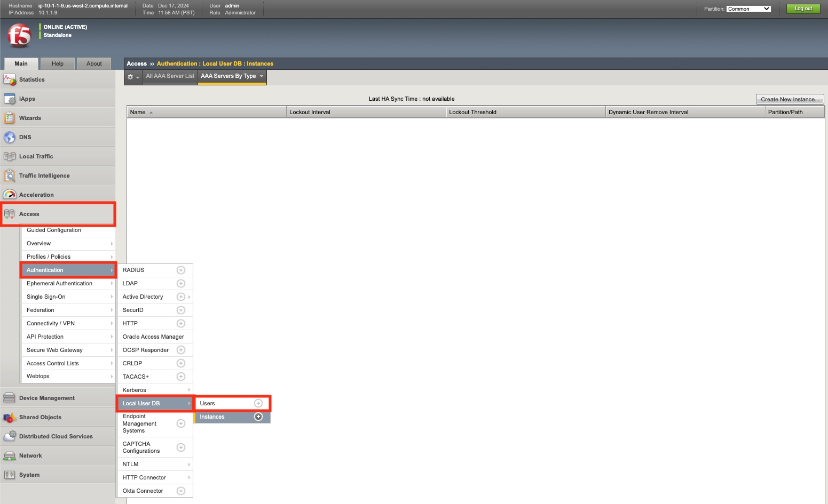
Task: Click the plus icon beside RADIUS
Action: tap(181, 270)
